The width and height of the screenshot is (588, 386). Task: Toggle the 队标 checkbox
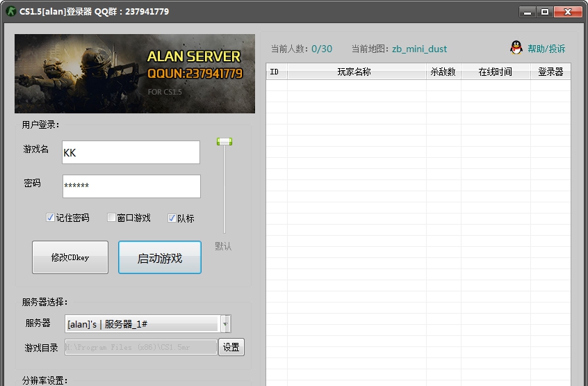(172, 218)
